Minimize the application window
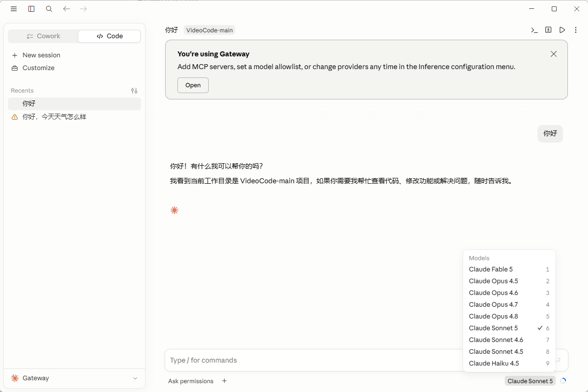Viewport: 588px width, 392px height. click(533, 9)
